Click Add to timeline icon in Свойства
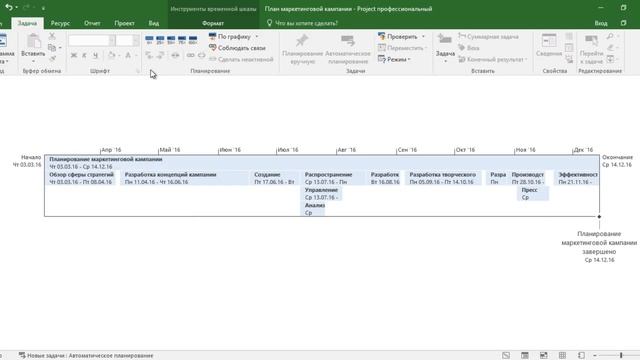The height and width of the screenshot is (360, 640). pos(569,59)
